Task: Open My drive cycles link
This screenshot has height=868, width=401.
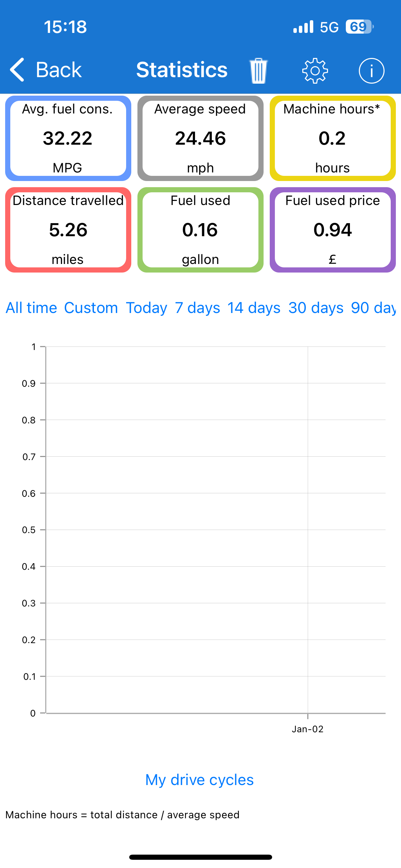Action: tap(199, 780)
